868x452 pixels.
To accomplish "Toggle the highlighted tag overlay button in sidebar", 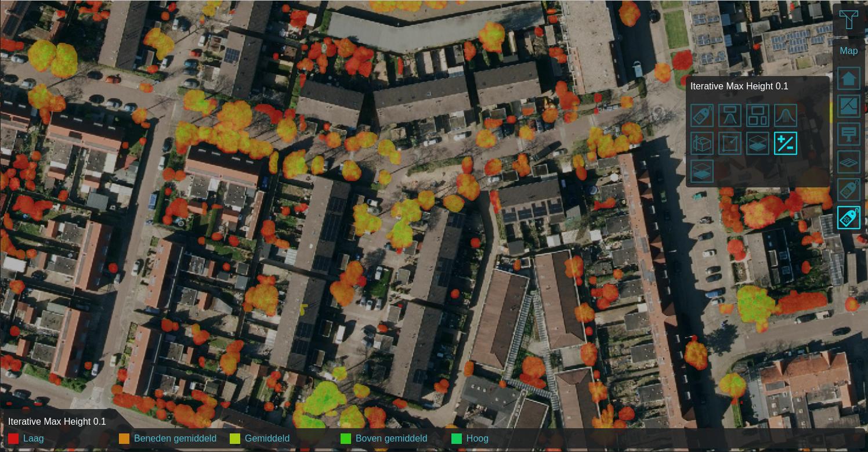I will [x=848, y=218].
